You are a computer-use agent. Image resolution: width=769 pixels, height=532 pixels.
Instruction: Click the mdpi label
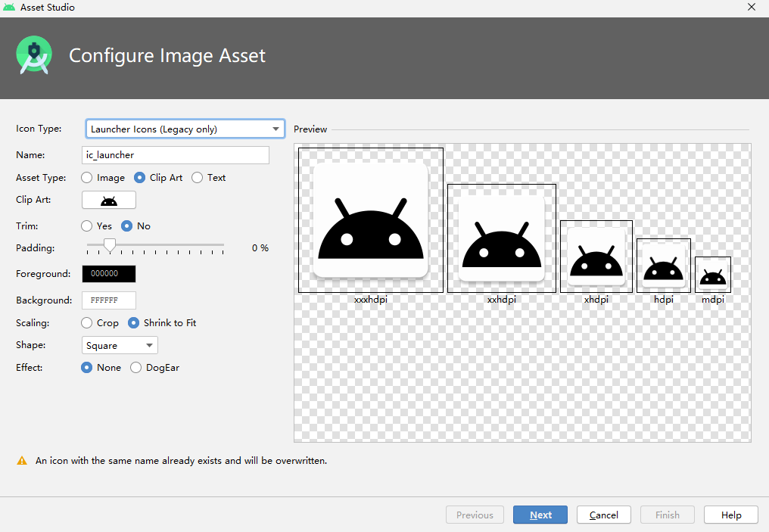[x=713, y=299]
